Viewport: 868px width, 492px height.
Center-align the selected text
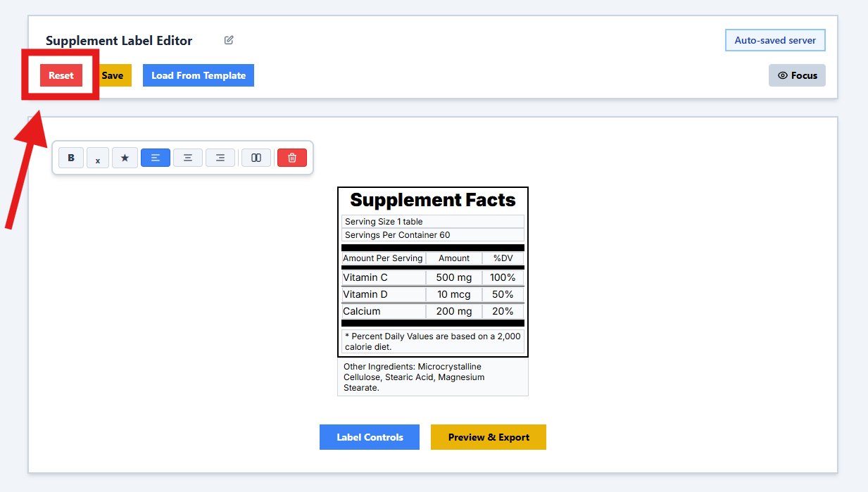coord(188,158)
